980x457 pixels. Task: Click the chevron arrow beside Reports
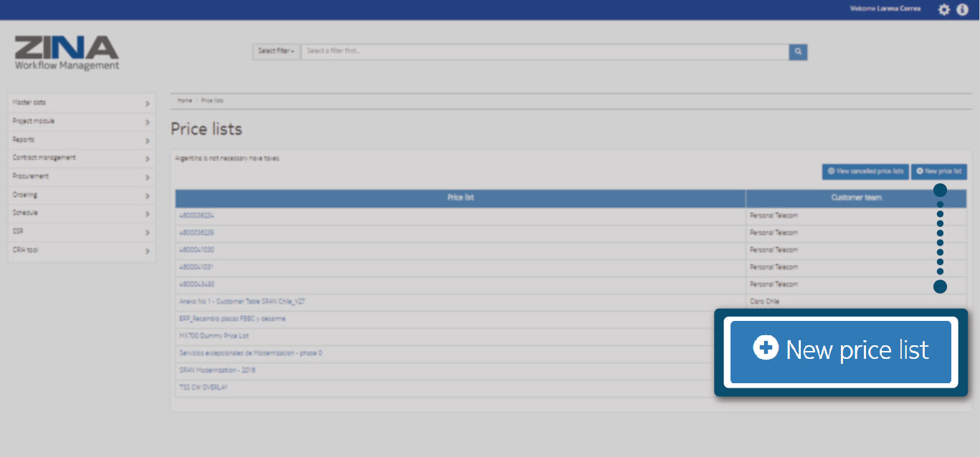coord(147,141)
